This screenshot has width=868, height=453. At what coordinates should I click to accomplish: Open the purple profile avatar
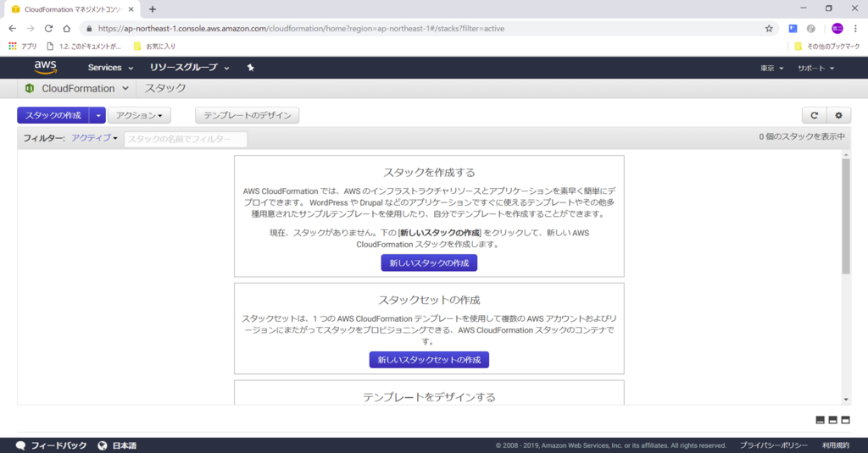point(837,28)
